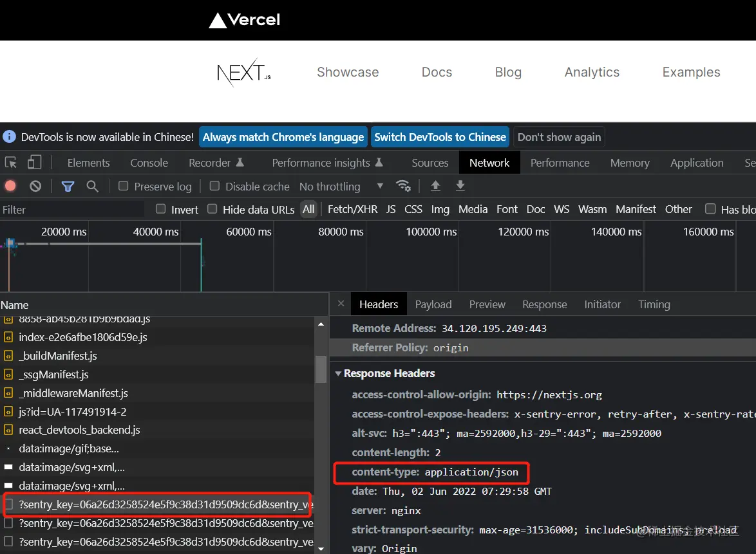Open the Initiator tab

(602, 304)
